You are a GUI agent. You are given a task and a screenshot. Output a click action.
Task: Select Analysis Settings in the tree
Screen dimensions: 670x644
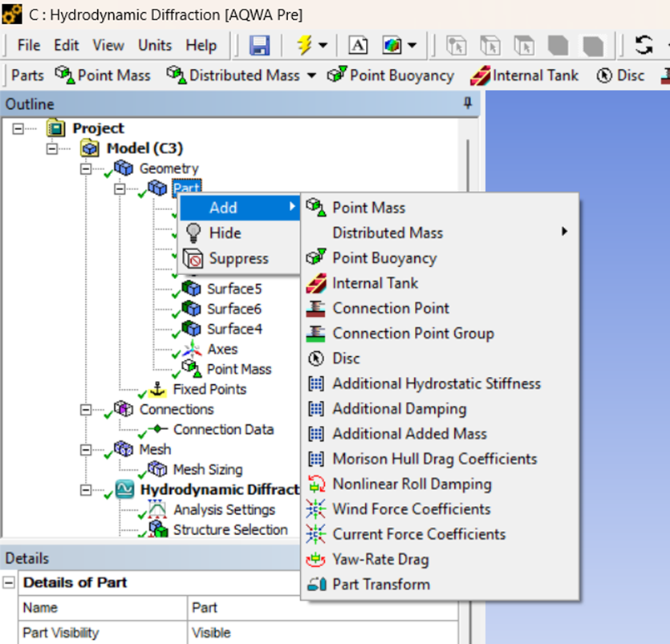pyautogui.click(x=225, y=510)
